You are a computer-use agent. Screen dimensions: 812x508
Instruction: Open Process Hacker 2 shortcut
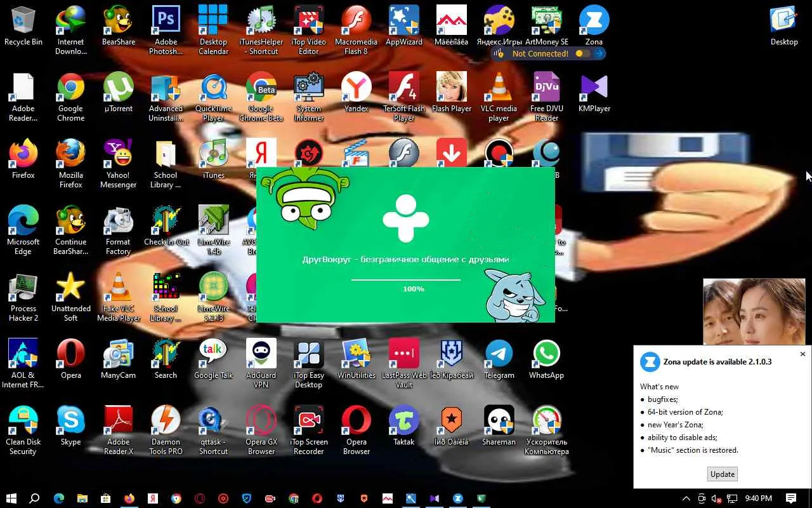click(23, 297)
